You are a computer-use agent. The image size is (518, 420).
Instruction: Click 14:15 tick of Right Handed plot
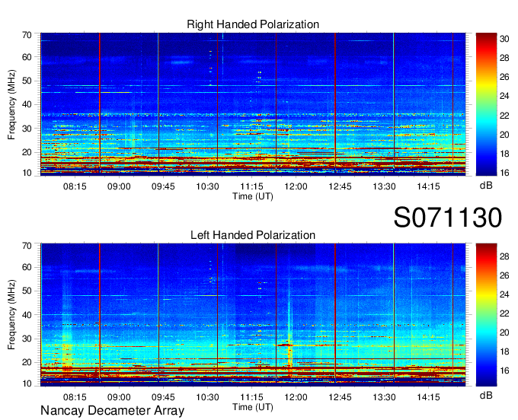coord(428,186)
